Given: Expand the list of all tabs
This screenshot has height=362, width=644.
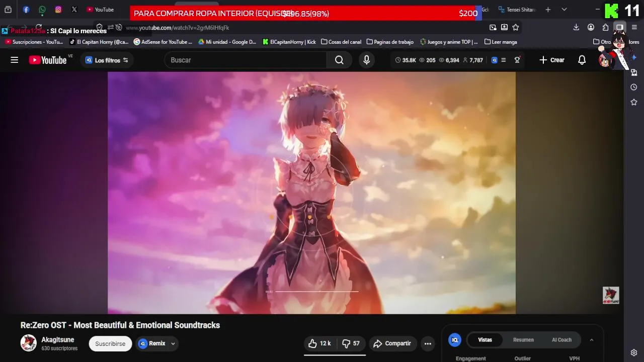Looking at the screenshot, I should 564,10.
